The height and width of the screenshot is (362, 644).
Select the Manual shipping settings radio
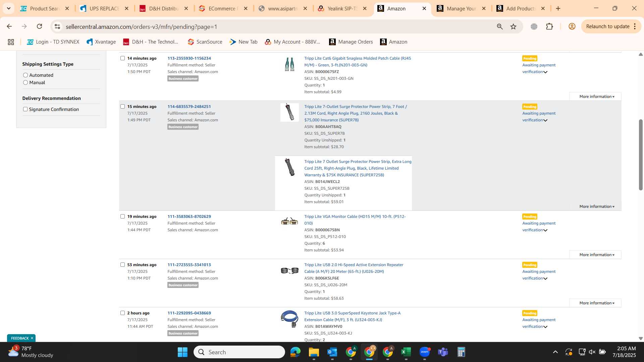point(25,82)
